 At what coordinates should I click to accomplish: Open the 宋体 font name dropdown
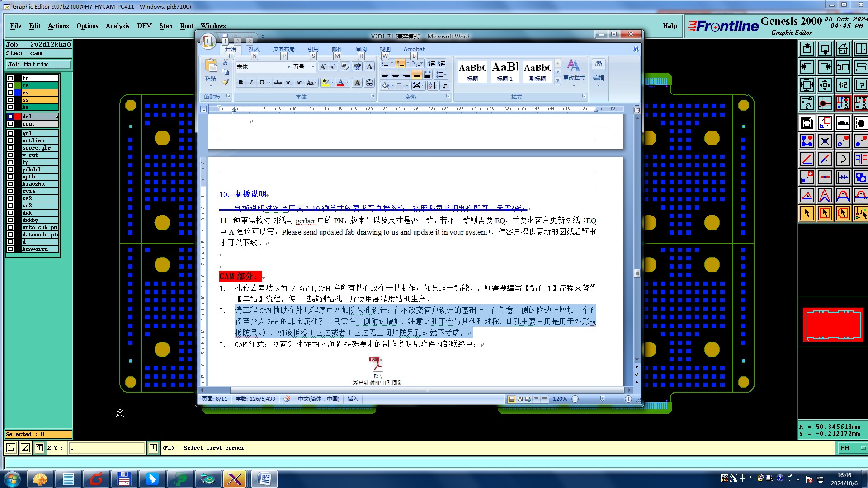288,67
